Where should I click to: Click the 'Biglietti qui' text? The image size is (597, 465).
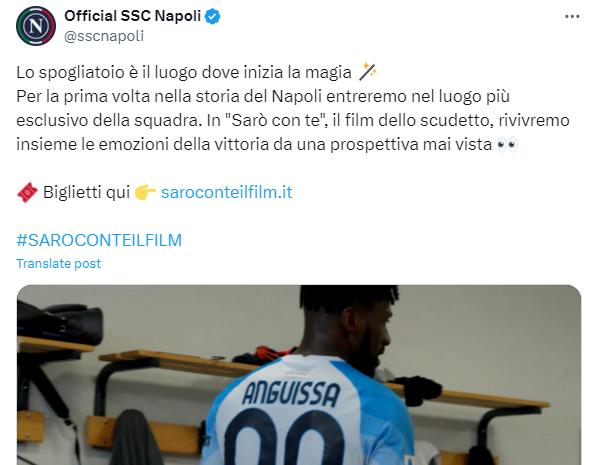tap(86, 192)
